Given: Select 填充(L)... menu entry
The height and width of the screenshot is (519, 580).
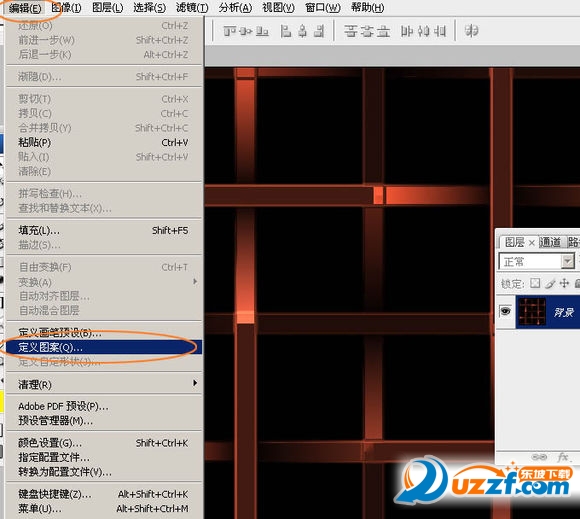Looking at the screenshot, I should (104, 230).
